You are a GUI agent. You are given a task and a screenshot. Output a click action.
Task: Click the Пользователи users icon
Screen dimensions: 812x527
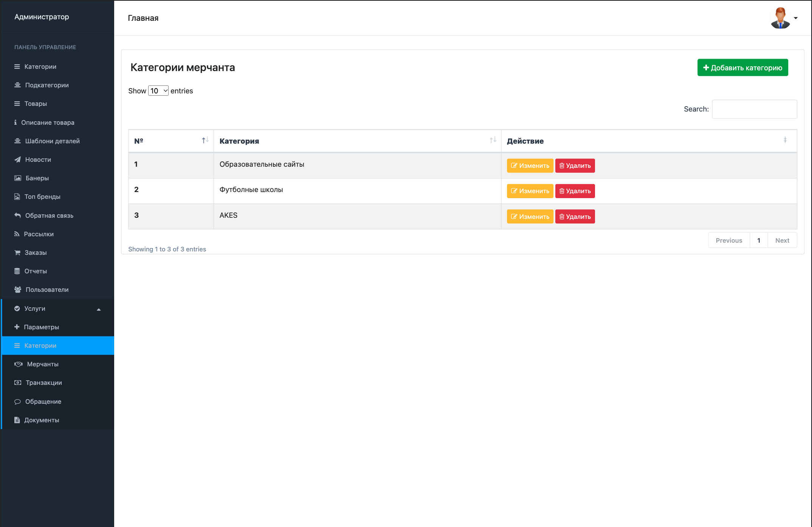click(x=18, y=290)
